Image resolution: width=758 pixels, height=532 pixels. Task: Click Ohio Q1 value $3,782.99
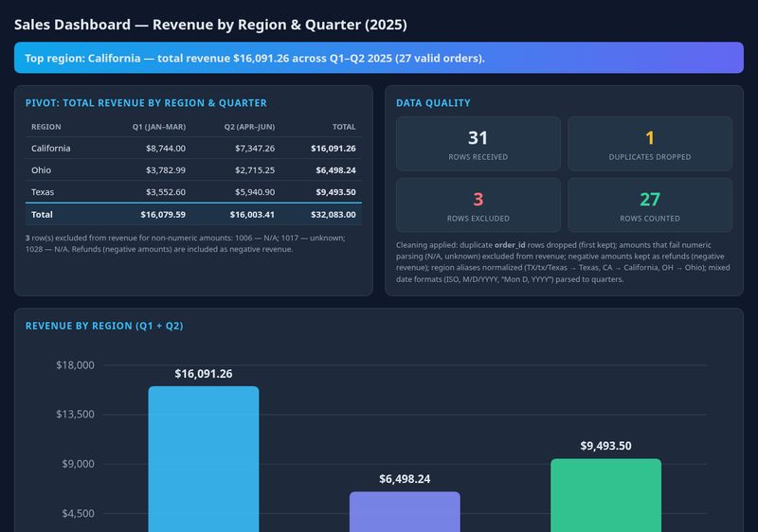point(166,170)
